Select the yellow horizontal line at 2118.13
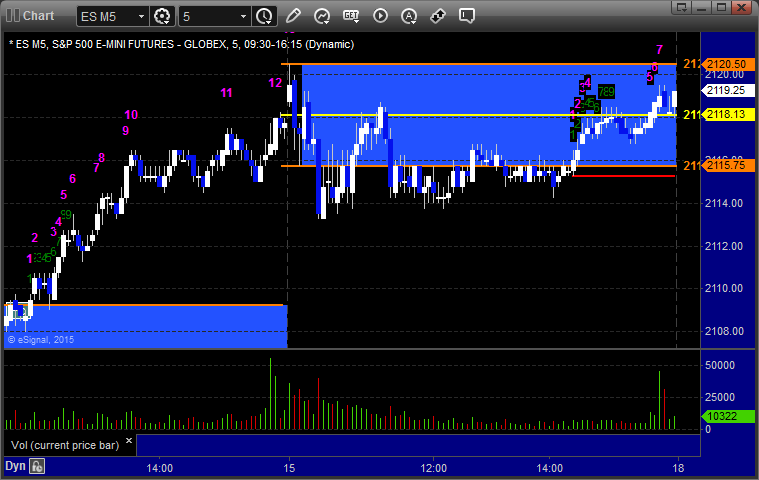This screenshot has height=480, width=759. click(x=477, y=115)
